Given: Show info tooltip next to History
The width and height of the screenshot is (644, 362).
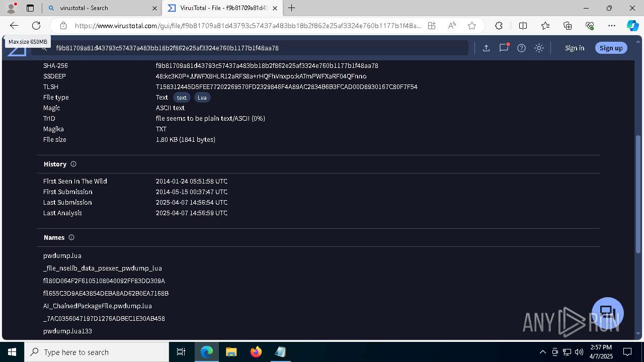Looking at the screenshot, I should 73,164.
